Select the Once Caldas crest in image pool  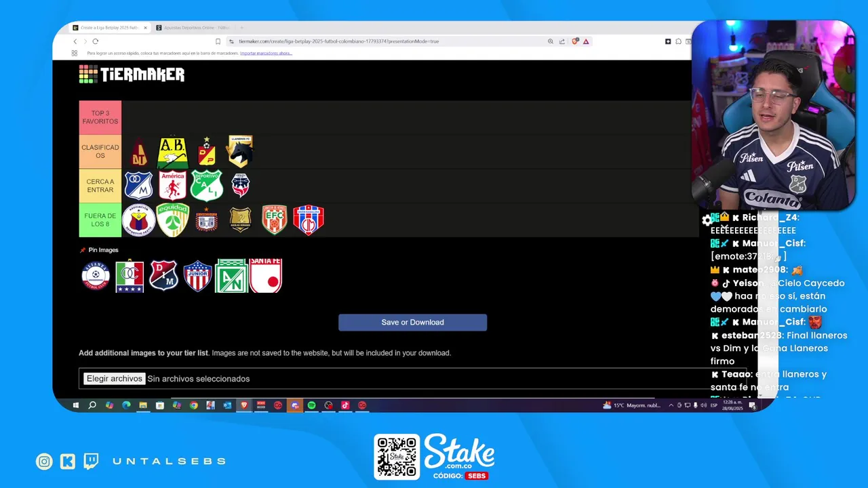130,276
